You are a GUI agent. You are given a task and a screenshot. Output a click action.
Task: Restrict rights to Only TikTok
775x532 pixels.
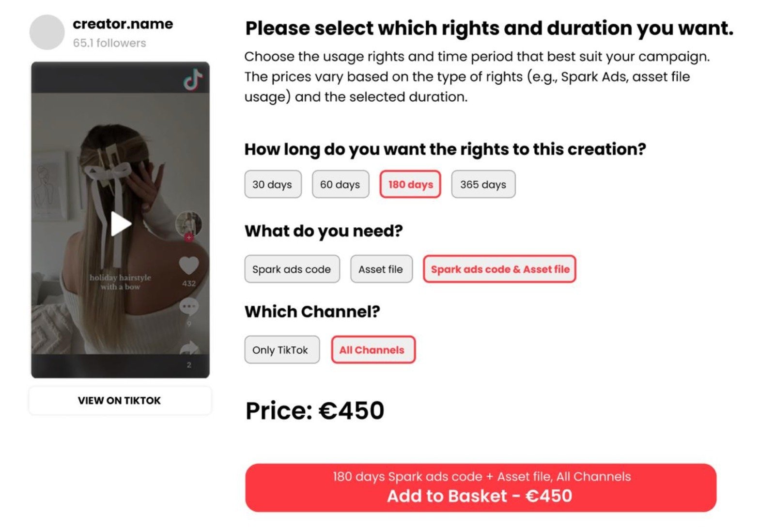coord(281,350)
